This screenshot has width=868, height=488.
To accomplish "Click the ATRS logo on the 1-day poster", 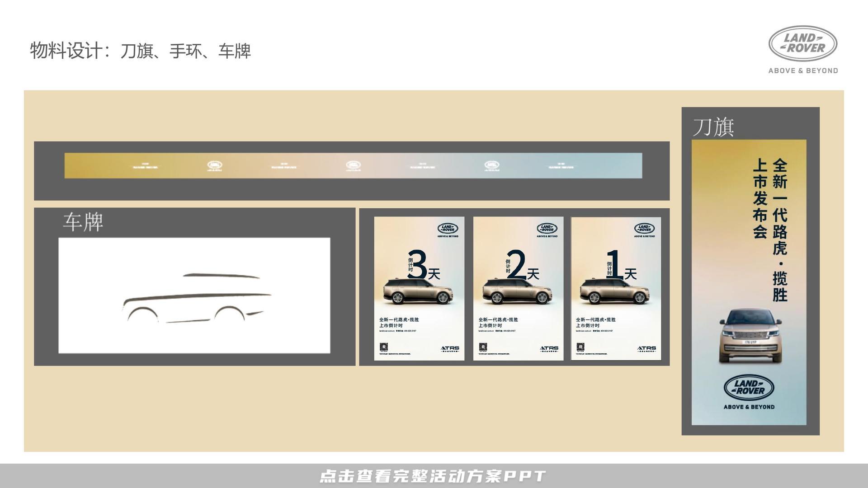I will pyautogui.click(x=646, y=349).
